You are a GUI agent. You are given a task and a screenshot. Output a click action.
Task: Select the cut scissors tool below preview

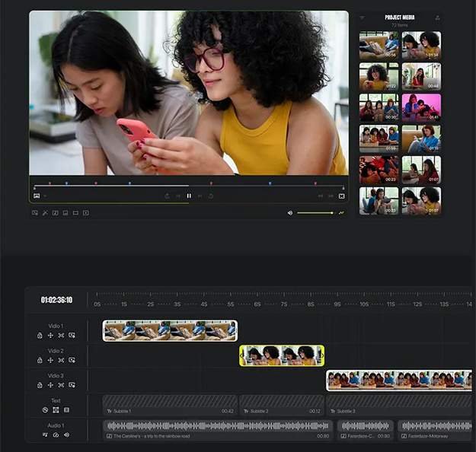click(x=45, y=213)
